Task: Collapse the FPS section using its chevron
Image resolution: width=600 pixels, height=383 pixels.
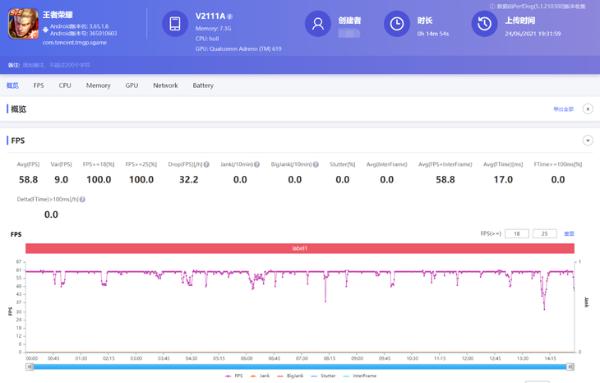Action: [x=588, y=140]
